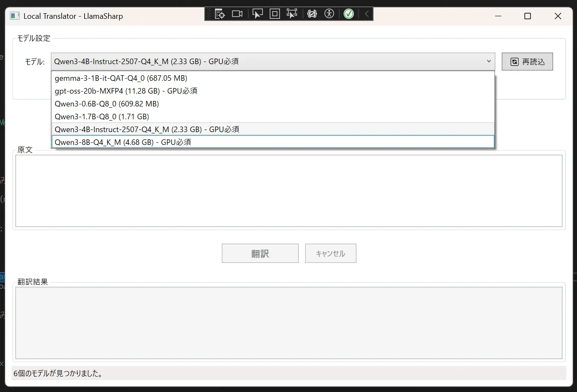Toggle display of layout adorners
Screen dimensions: 577x392
coord(275,14)
